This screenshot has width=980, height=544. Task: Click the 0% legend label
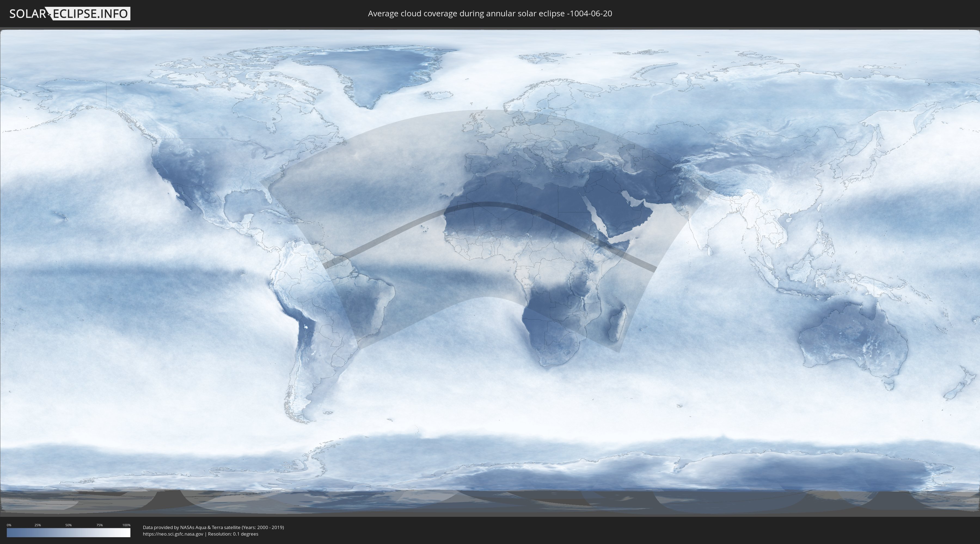click(x=9, y=525)
